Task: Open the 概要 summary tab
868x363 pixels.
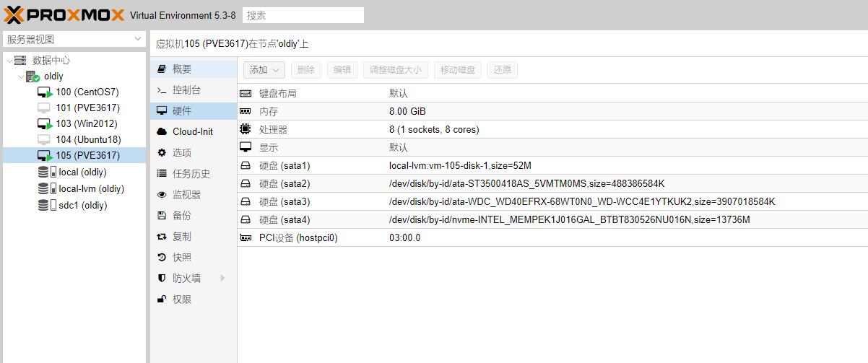Action: click(x=194, y=69)
